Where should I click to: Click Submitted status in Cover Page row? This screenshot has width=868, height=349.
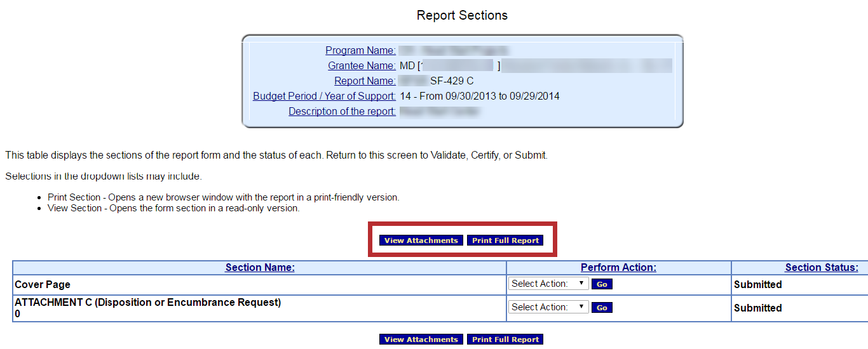[757, 285]
